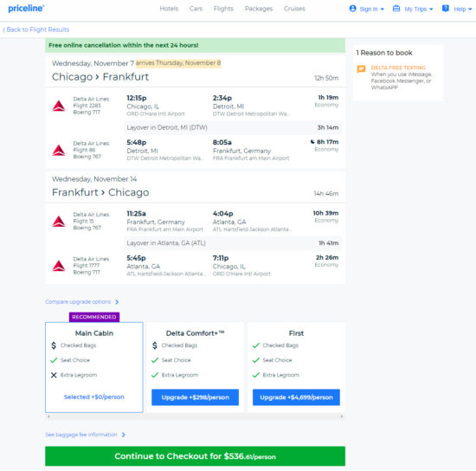
Task: Click the Main Cabin fare card title
Action: pos(94,333)
